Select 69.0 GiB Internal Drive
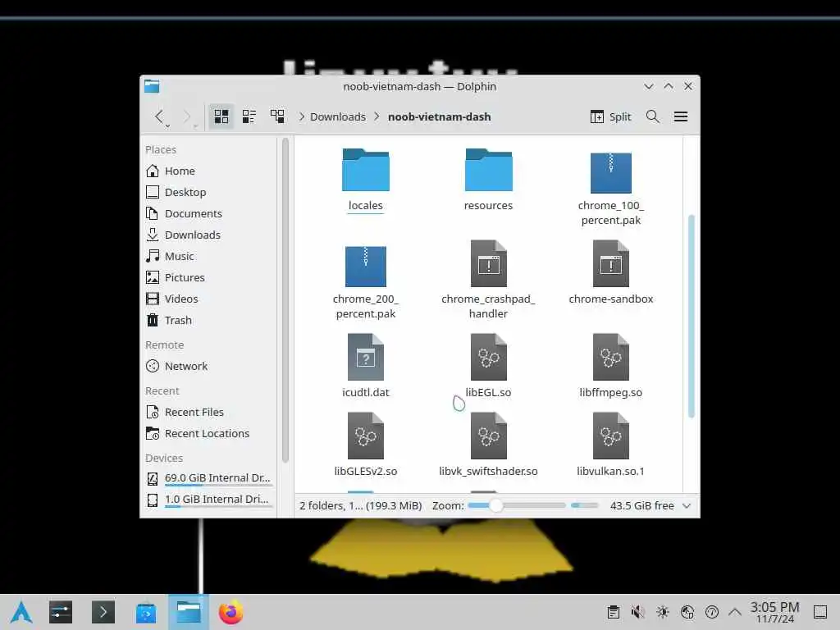This screenshot has height=630, width=840. (209, 478)
